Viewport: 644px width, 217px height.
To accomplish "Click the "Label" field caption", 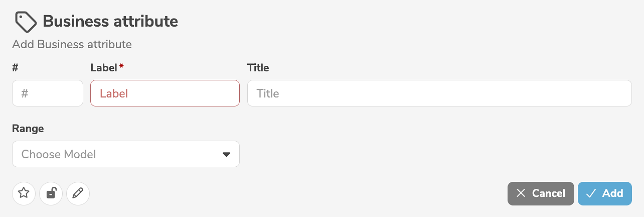I will (x=103, y=68).
